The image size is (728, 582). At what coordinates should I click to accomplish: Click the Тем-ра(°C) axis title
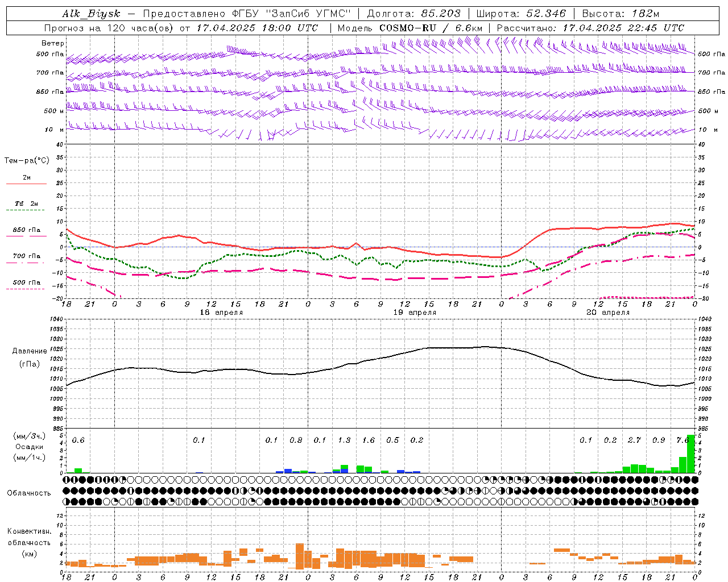click(x=27, y=160)
